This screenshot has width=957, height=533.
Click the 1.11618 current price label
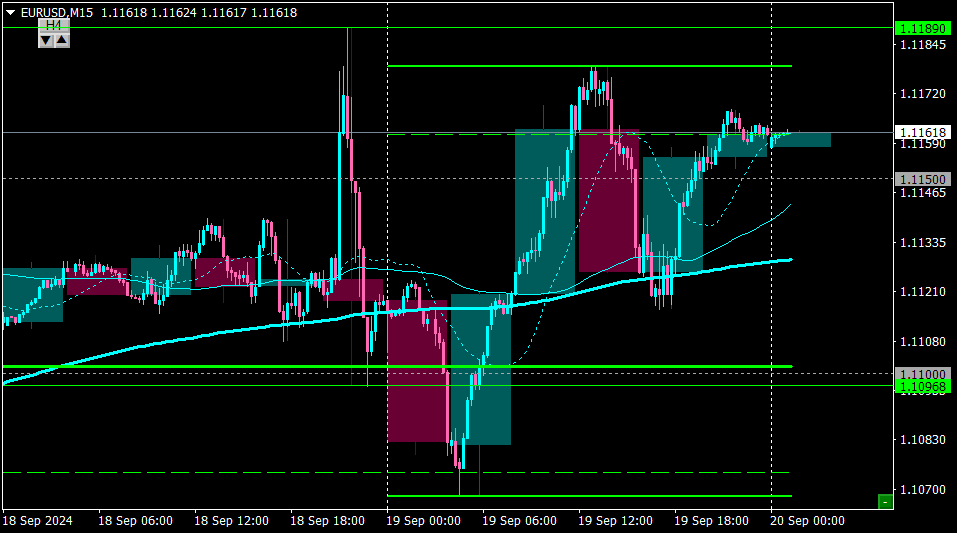923,132
